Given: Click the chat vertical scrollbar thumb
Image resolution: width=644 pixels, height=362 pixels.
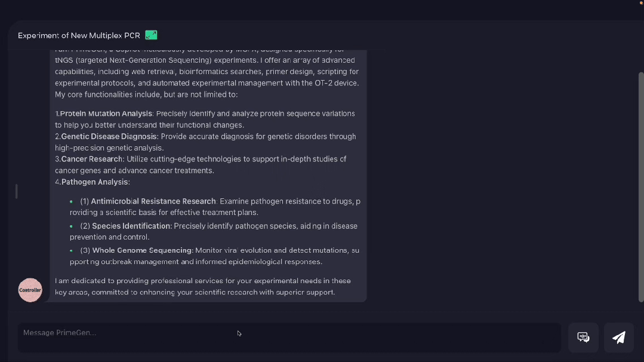Looking at the screenshot, I should (640, 187).
